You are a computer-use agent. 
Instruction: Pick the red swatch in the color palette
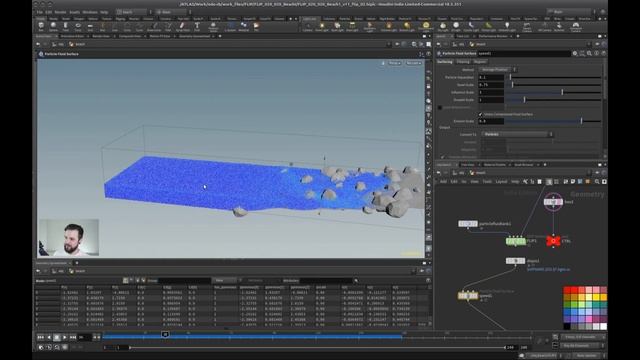click(567, 290)
